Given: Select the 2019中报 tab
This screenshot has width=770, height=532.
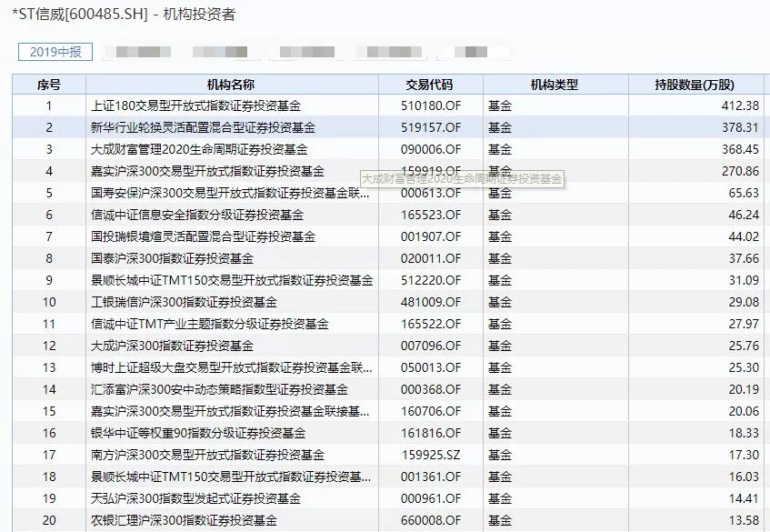Looking at the screenshot, I should click(x=55, y=52).
